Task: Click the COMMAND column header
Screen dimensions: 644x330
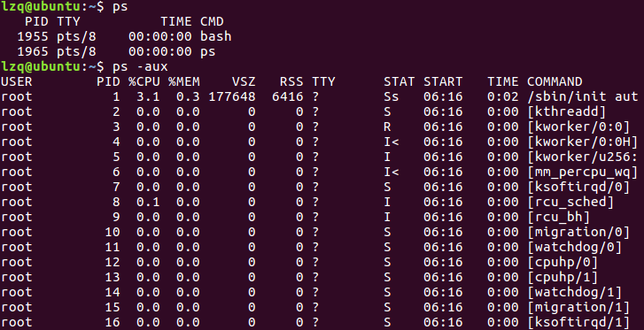Action: (555, 81)
